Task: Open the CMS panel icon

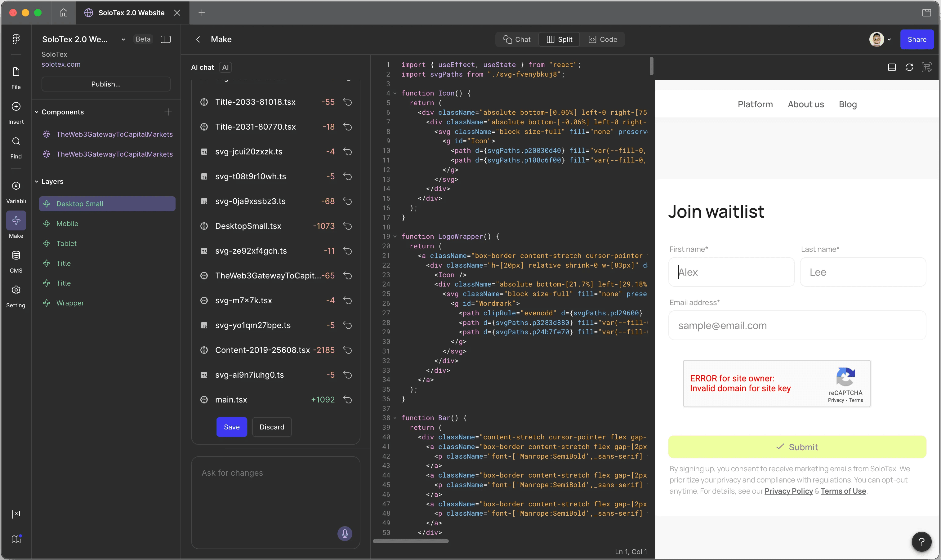Action: (16, 256)
